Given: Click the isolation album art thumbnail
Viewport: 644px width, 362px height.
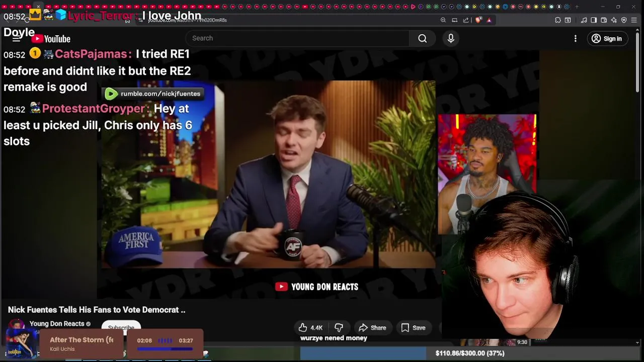Looking at the screenshot, I should pos(21,343).
